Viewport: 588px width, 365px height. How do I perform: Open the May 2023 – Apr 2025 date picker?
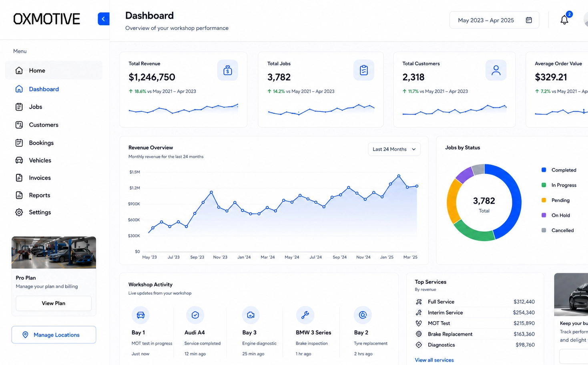coord(494,20)
